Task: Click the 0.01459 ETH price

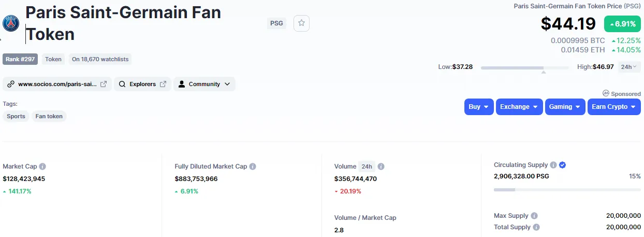Action: [583, 50]
